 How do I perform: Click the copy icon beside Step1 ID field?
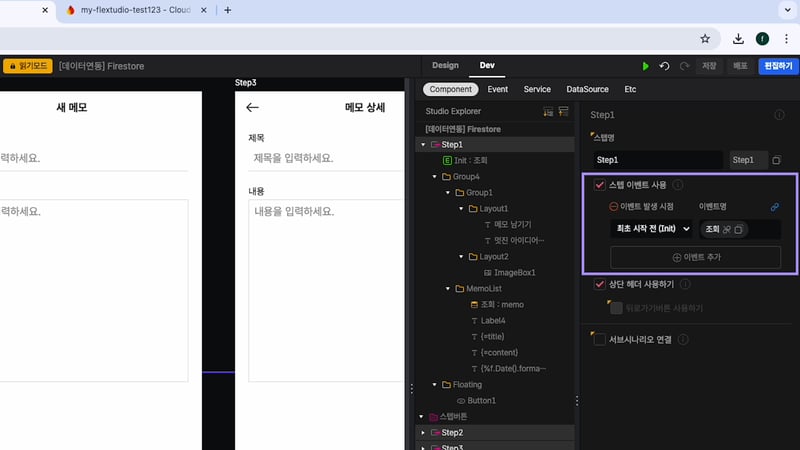click(x=776, y=160)
